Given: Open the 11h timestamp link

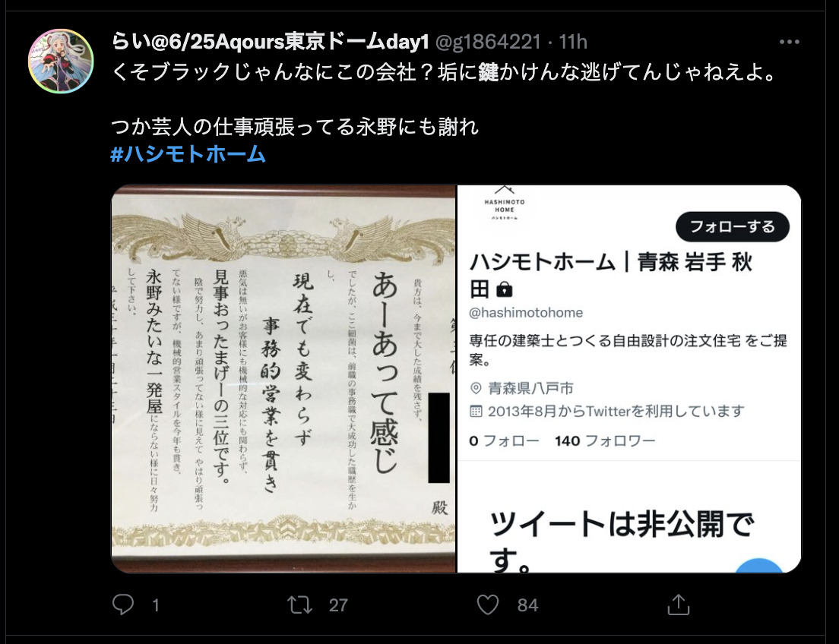Looking at the screenshot, I should coord(573,42).
